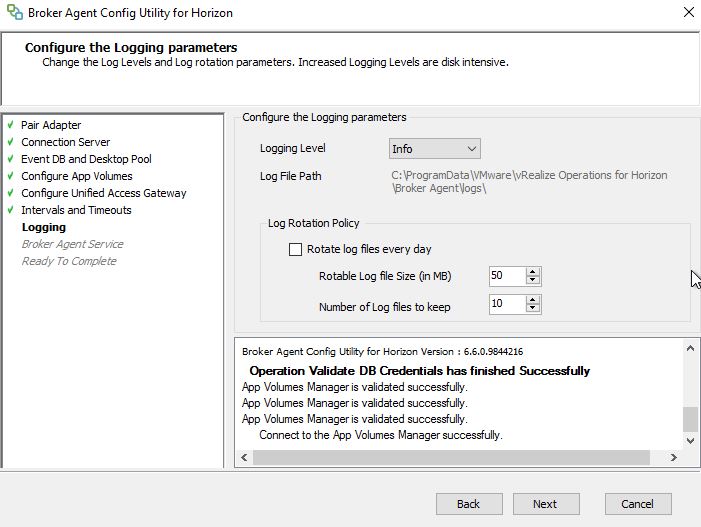Click the checkmark beside Configure App Volumes
701x527 pixels.
11,176
